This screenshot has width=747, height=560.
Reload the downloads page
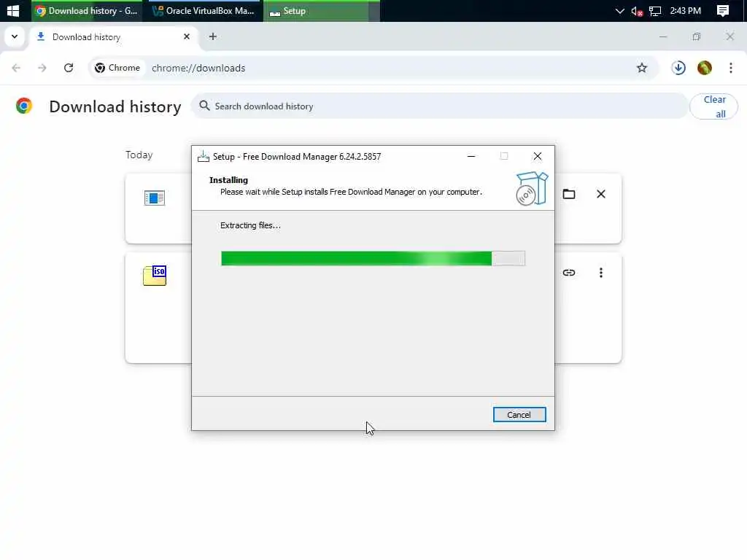[x=69, y=68]
